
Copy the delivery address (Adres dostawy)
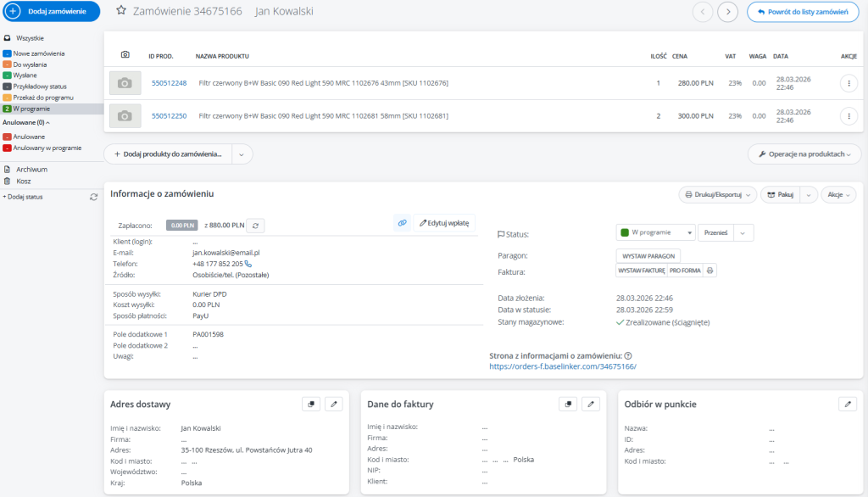coord(311,405)
